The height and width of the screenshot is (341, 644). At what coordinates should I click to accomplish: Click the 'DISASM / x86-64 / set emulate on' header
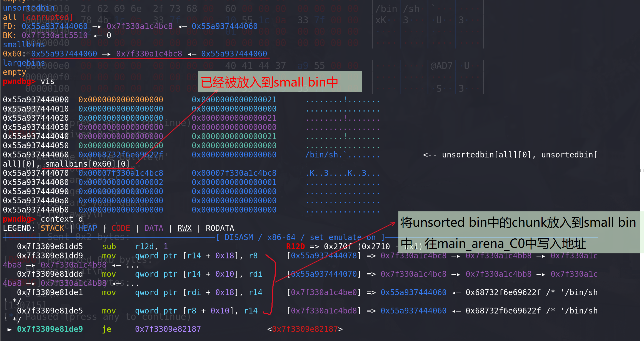[x=300, y=237]
